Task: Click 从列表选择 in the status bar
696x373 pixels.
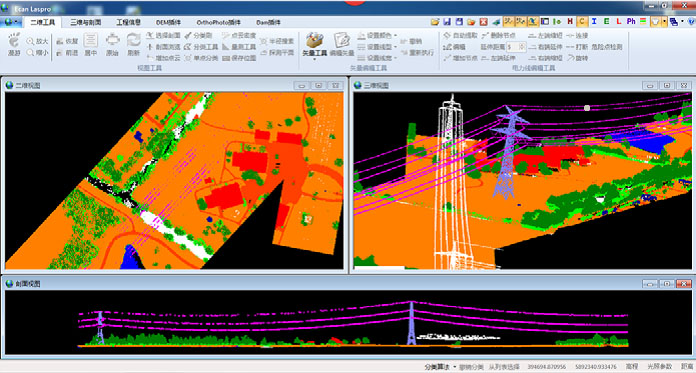Action: pos(503,367)
